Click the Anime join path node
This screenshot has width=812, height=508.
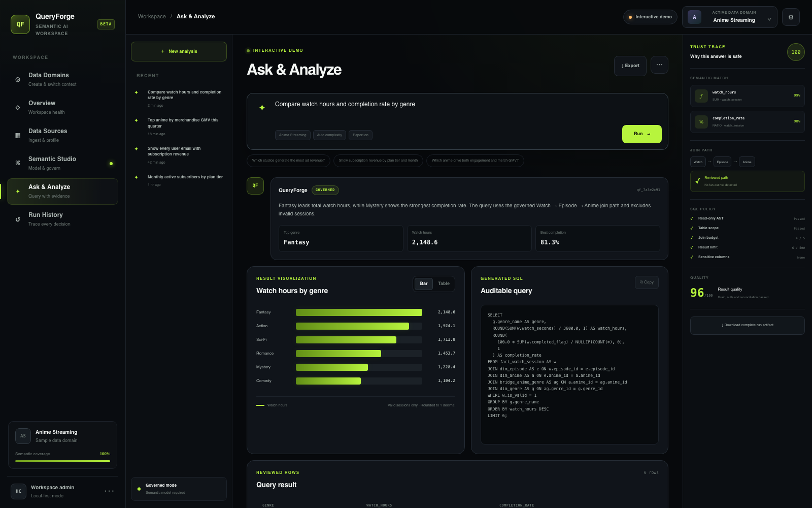click(x=747, y=162)
